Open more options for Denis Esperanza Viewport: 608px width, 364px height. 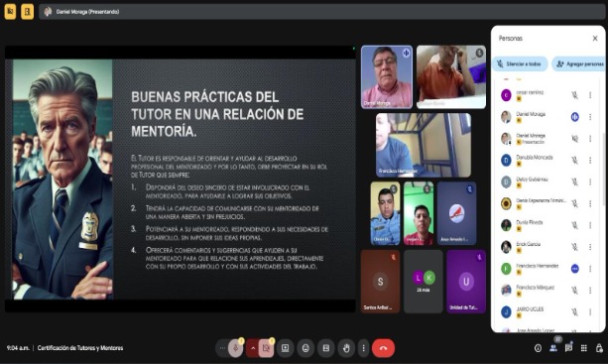click(x=590, y=203)
